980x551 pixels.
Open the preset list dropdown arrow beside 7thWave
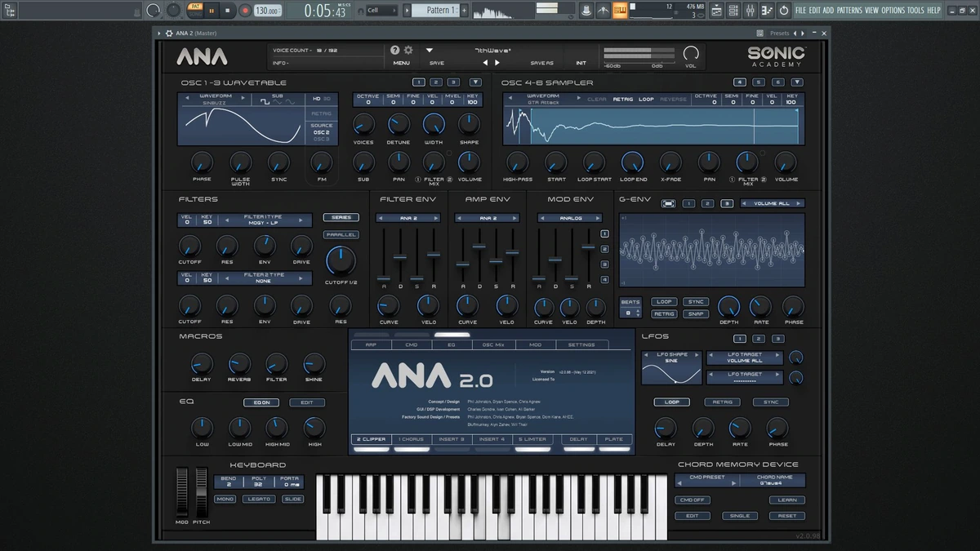[x=430, y=50]
